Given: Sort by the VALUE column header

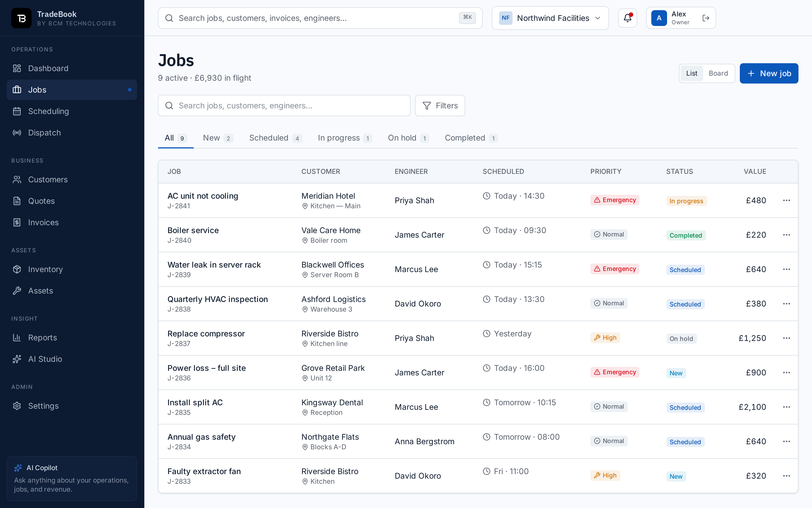Looking at the screenshot, I should tap(754, 172).
